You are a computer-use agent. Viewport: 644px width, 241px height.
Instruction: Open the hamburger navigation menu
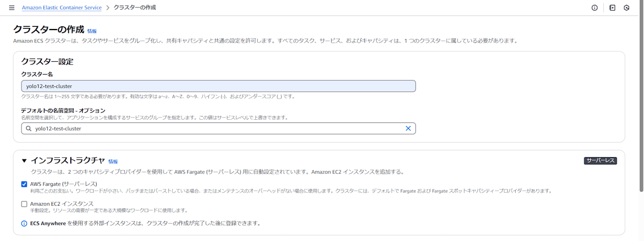tap(12, 8)
